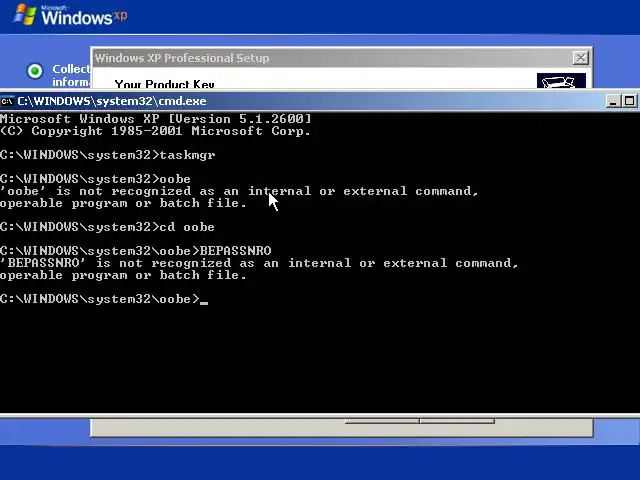This screenshot has height=480, width=640.
Task: Click the 'taskmgr' command line
Action: (108, 155)
